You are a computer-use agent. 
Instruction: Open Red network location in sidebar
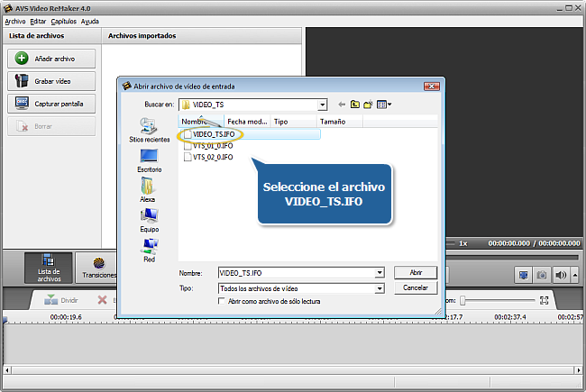pos(149,251)
